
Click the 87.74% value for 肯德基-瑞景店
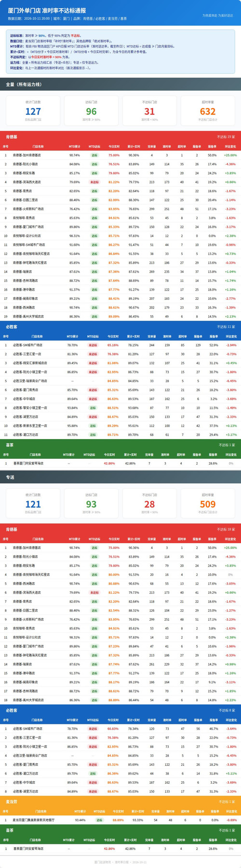(114, 665)
